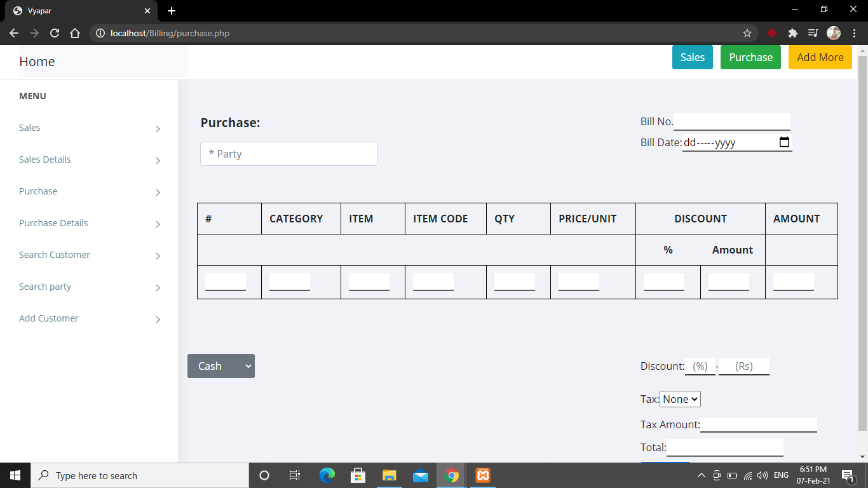
Task: Click the ENG language indicator
Action: pos(781,475)
